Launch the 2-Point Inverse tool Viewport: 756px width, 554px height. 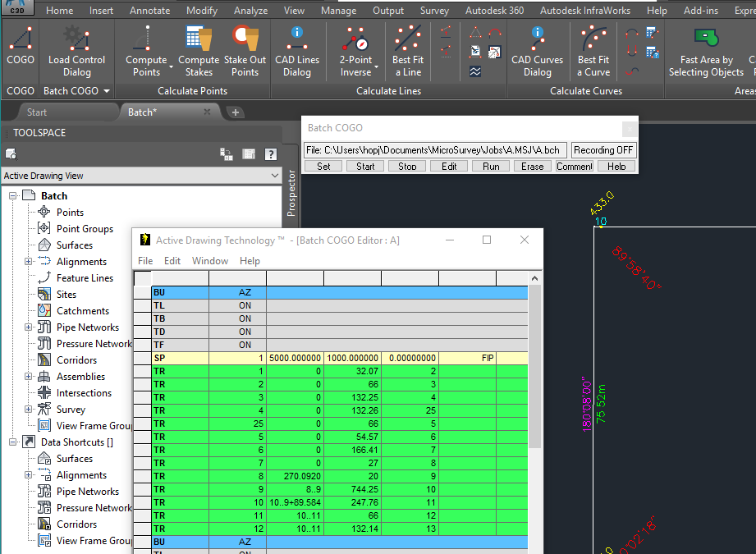[x=355, y=51]
